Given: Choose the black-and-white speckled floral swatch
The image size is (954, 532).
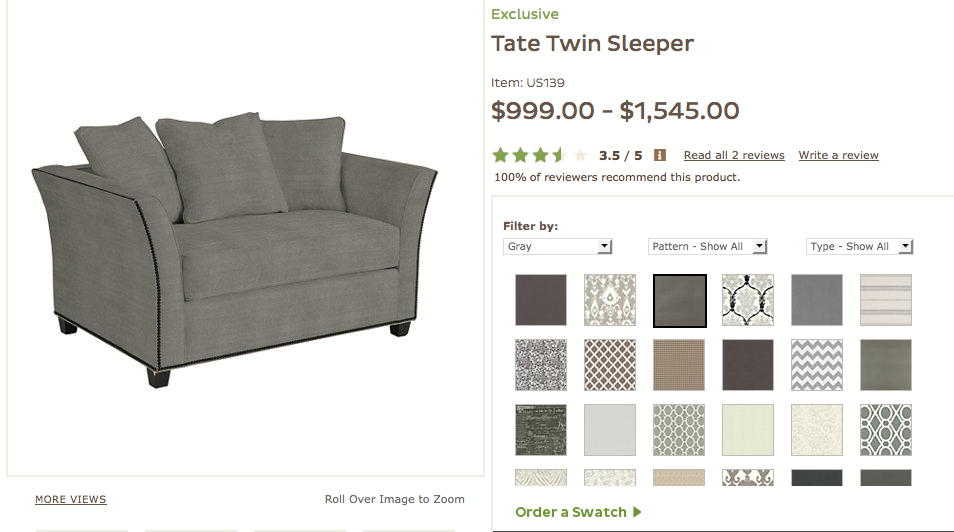Looking at the screenshot, I should click(541, 365).
